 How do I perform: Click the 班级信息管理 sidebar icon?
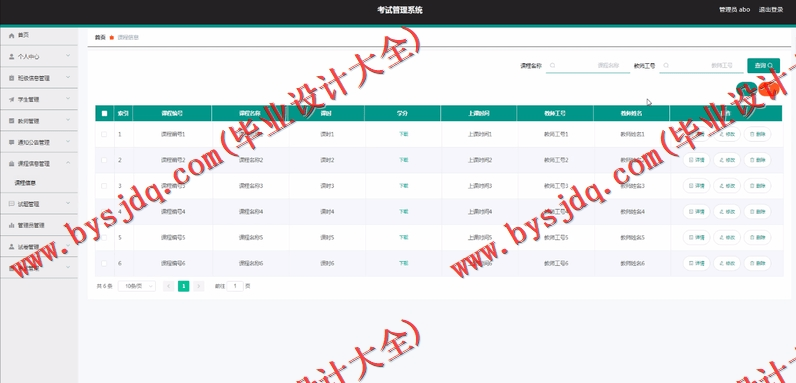click(12, 78)
